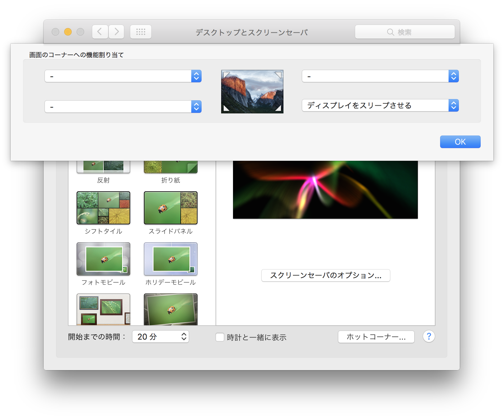Click the 検索 search field
This screenshot has width=504, height=420.
405,32
